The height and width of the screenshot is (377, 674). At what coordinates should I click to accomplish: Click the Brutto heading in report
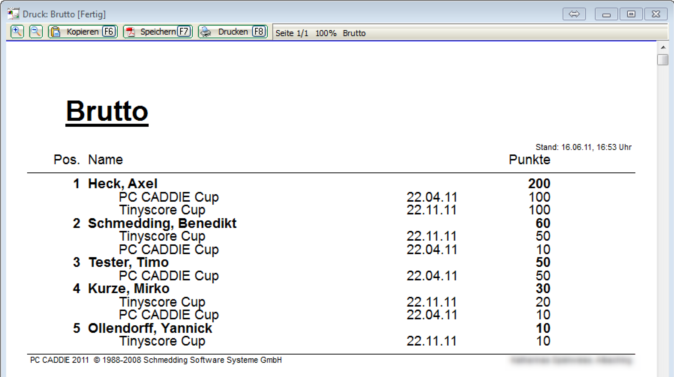point(107,111)
